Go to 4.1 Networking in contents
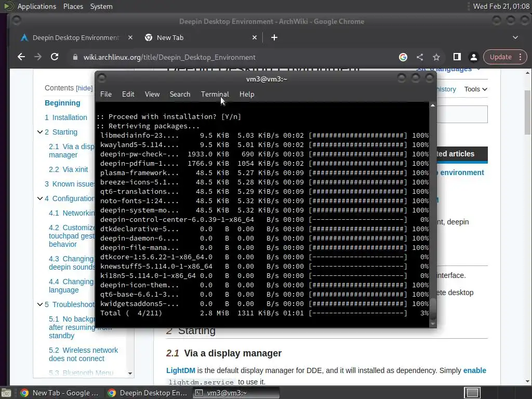Image resolution: width=532 pixels, height=399 pixels. 72,213
